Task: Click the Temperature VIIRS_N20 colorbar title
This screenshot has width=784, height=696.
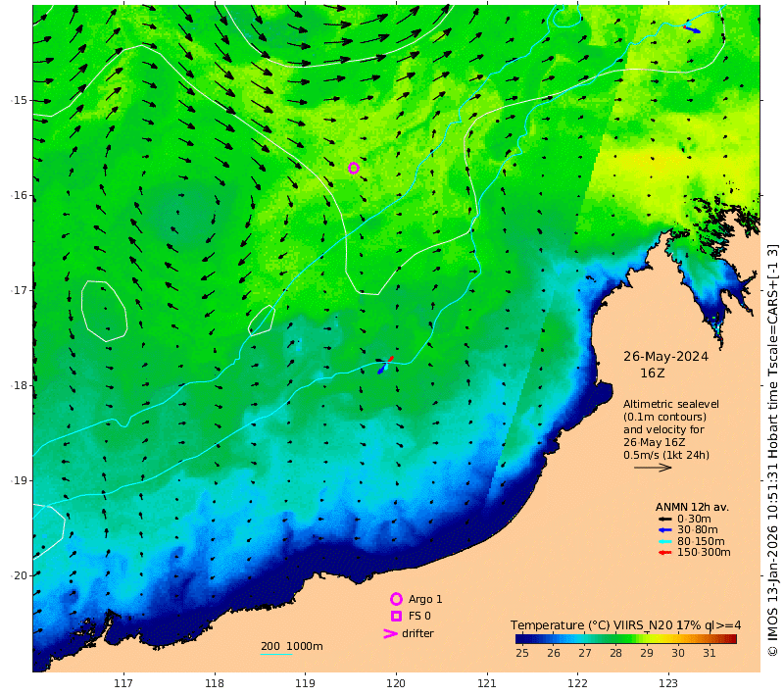Action: click(625, 625)
